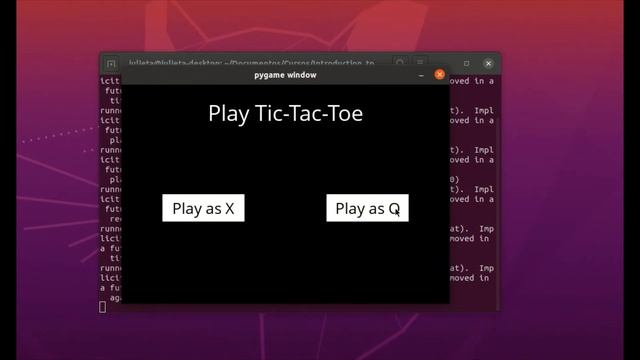Screen dimensions: 640x360
Task: Choose the Play as O button
Action: click(x=367, y=208)
